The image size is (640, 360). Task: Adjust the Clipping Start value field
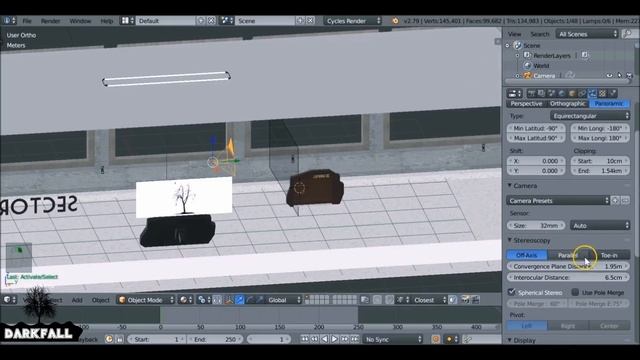[600, 161]
